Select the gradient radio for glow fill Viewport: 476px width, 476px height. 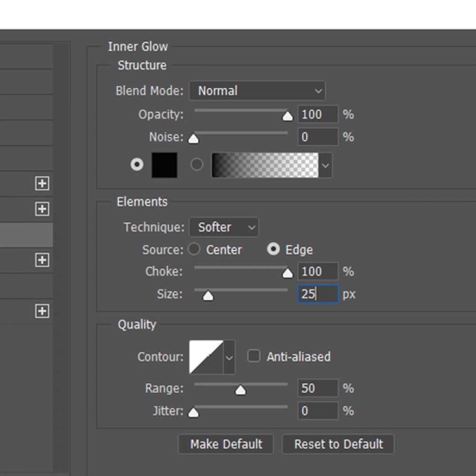(197, 164)
